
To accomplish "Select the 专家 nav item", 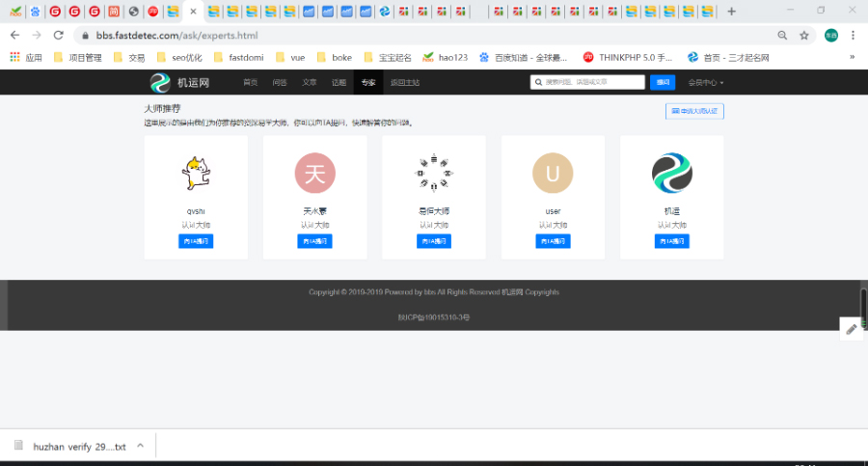I will pyautogui.click(x=368, y=83).
